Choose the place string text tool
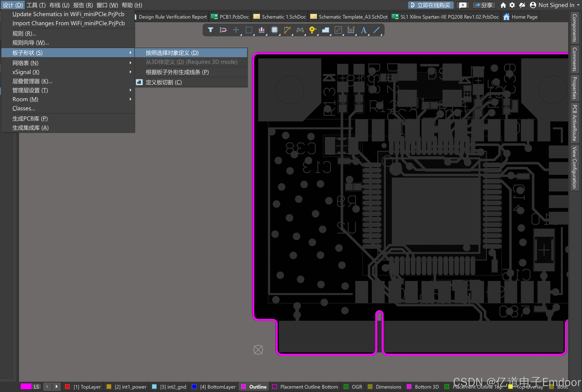 coord(363,30)
